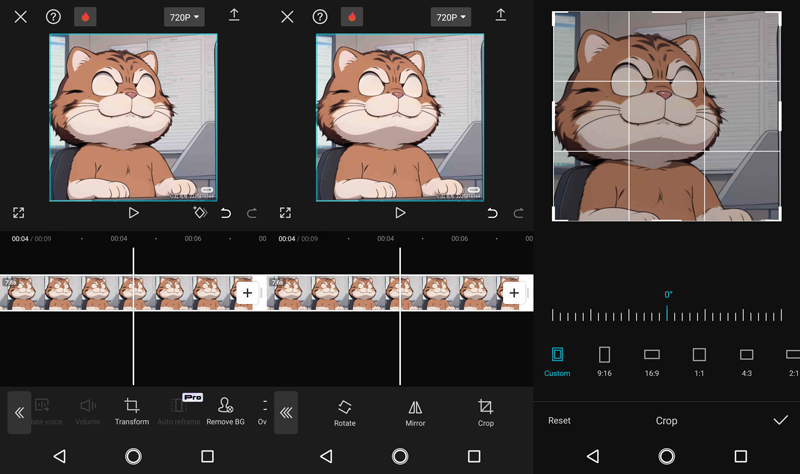Tap Android back on the right crop screen

pos(593,456)
